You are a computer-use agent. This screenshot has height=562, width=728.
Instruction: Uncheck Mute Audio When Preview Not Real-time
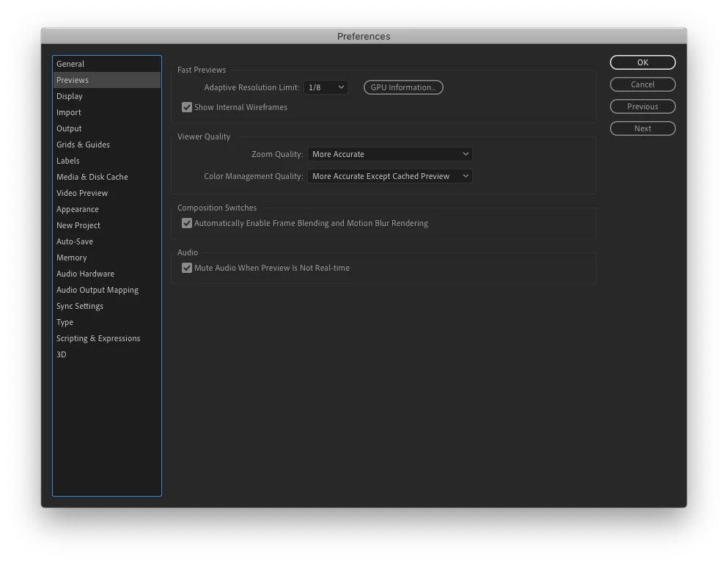(x=187, y=268)
